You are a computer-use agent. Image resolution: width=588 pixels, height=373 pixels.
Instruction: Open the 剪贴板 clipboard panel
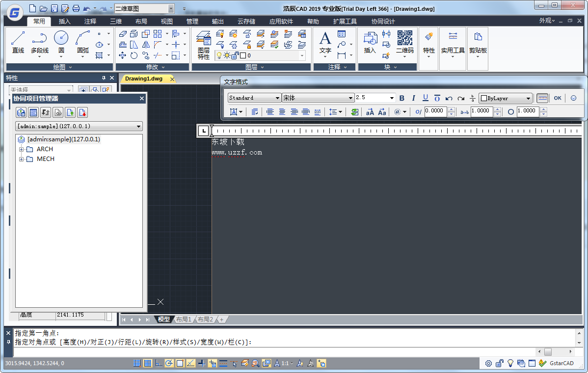[478, 43]
